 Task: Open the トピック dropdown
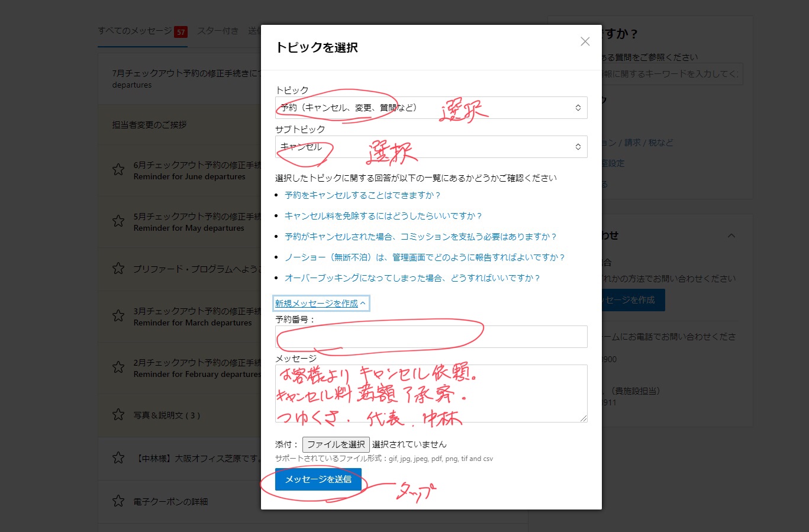click(x=431, y=108)
